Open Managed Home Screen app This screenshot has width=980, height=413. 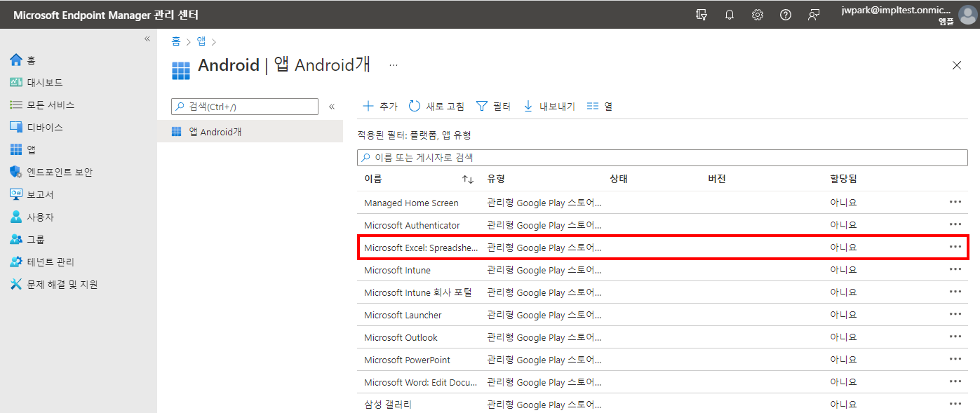coord(411,203)
